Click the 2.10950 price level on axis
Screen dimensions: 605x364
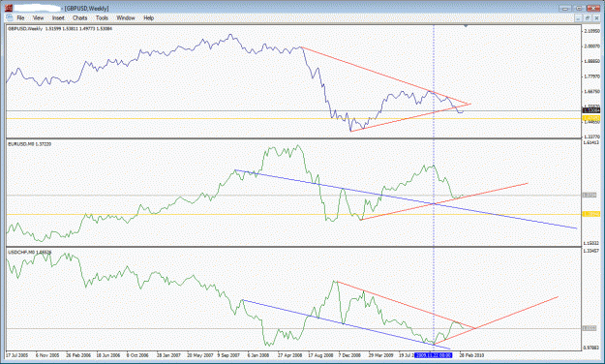click(591, 30)
